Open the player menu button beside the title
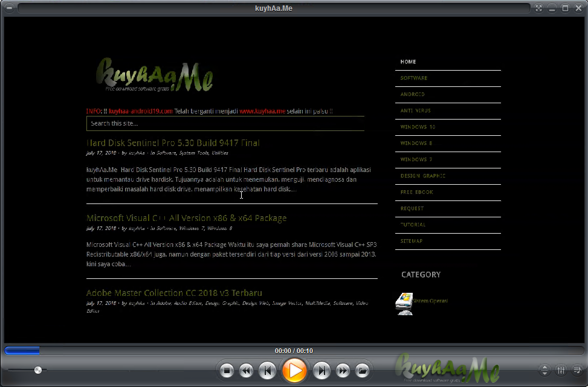588x387 pixels. [x=10, y=8]
